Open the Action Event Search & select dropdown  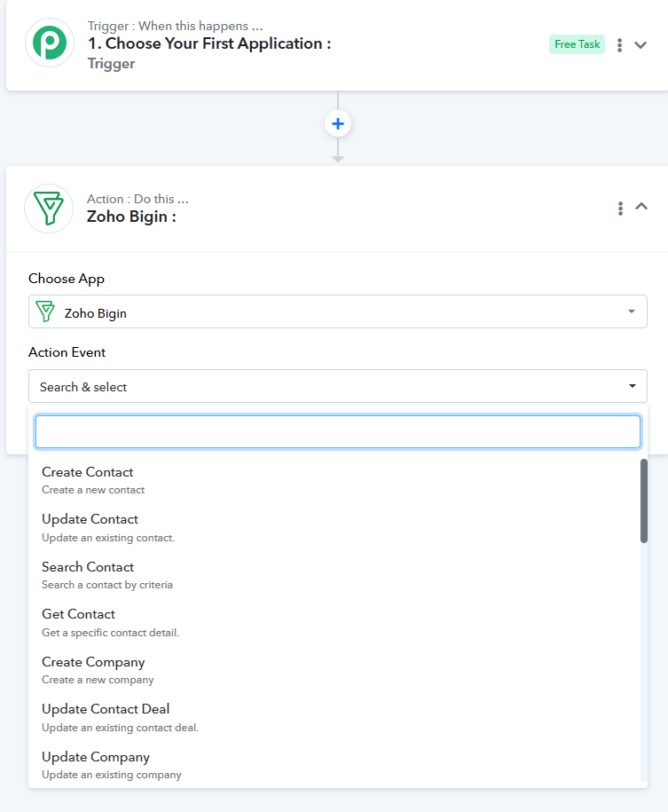coord(338,386)
